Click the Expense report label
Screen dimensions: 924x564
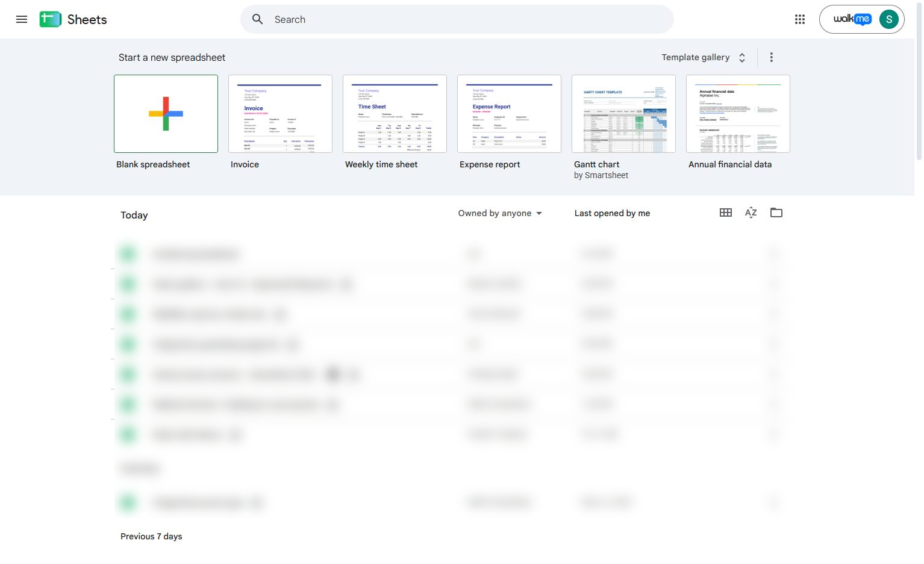[x=490, y=164]
